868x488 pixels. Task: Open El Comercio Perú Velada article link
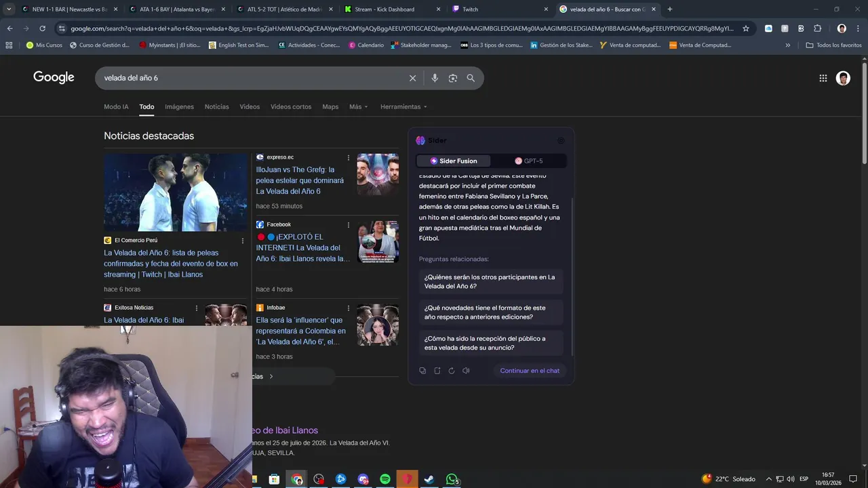pyautogui.click(x=171, y=264)
